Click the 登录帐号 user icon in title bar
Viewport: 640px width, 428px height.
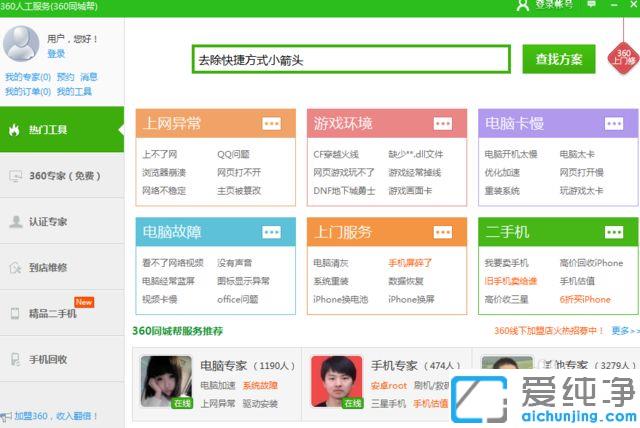pos(522,5)
